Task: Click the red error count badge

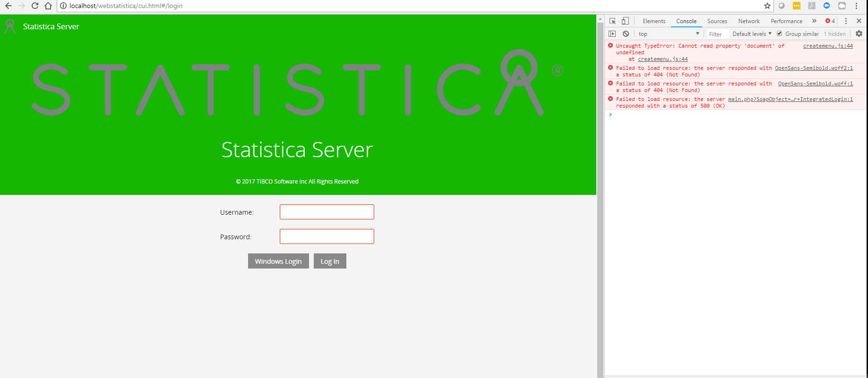Action: tap(830, 21)
